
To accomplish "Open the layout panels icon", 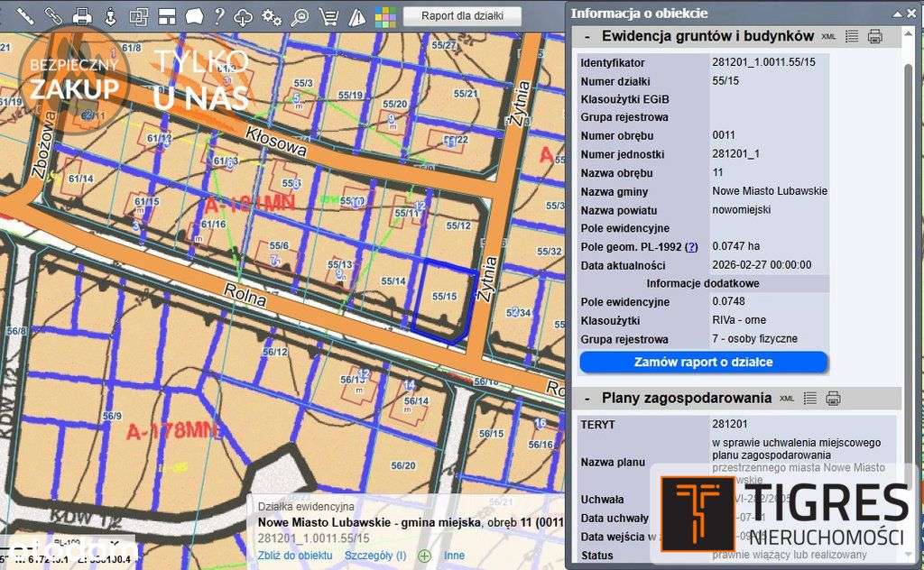I will pos(167,16).
